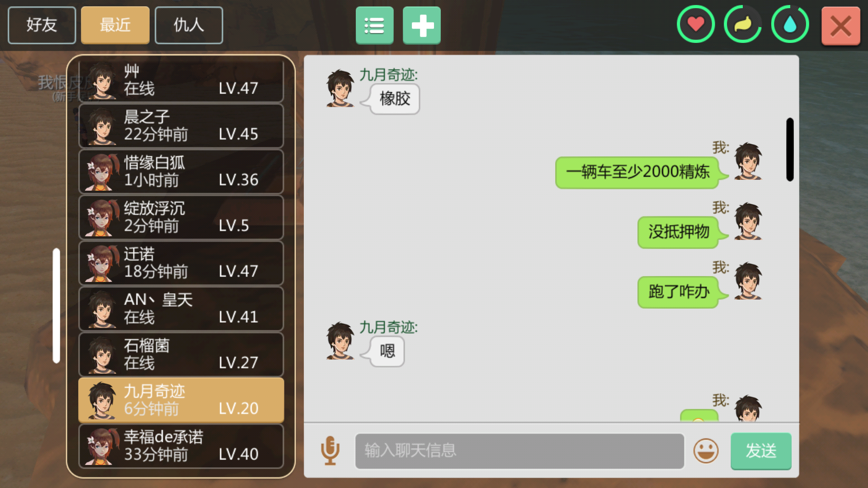
Task: Start voice input with microphone icon
Action: (x=330, y=450)
